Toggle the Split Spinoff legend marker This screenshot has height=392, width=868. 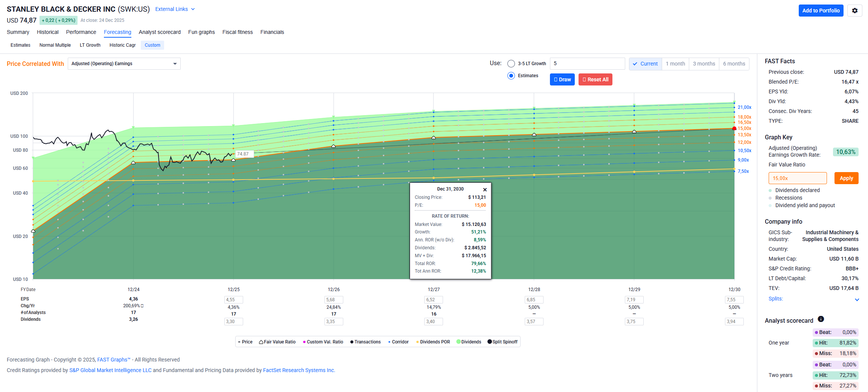pos(490,342)
